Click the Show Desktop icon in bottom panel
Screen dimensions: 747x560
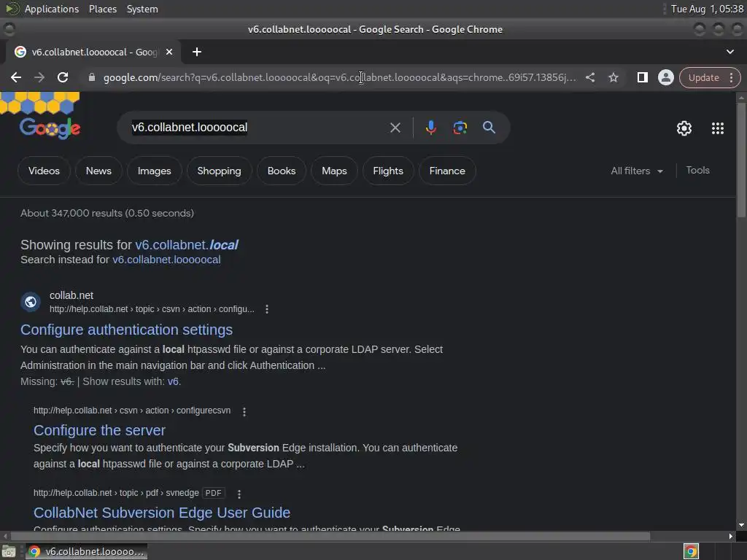tap(9, 552)
